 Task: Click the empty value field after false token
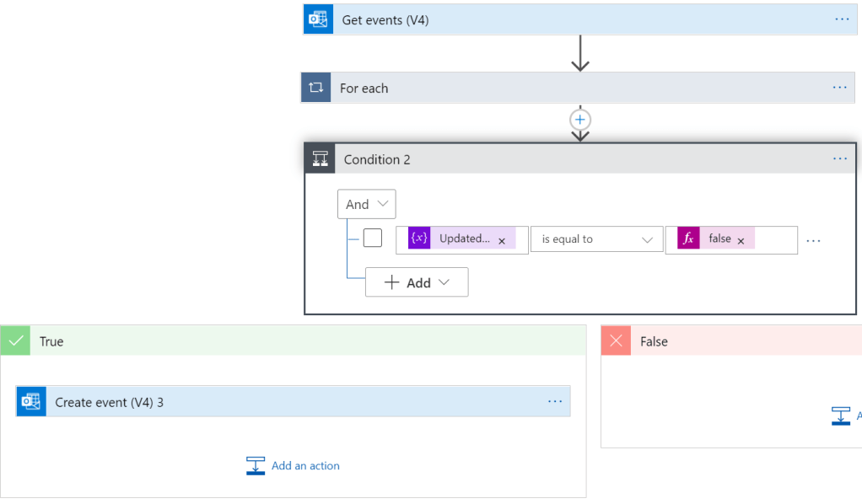775,239
